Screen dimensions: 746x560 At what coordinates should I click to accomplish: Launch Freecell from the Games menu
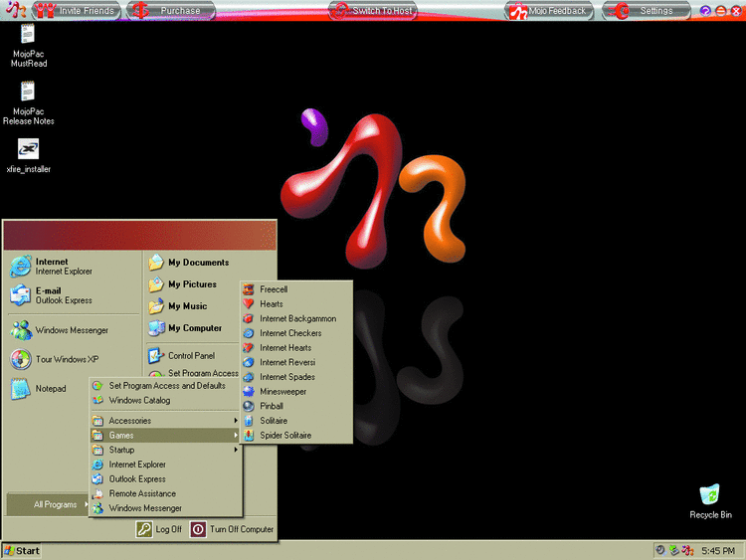coord(296,289)
